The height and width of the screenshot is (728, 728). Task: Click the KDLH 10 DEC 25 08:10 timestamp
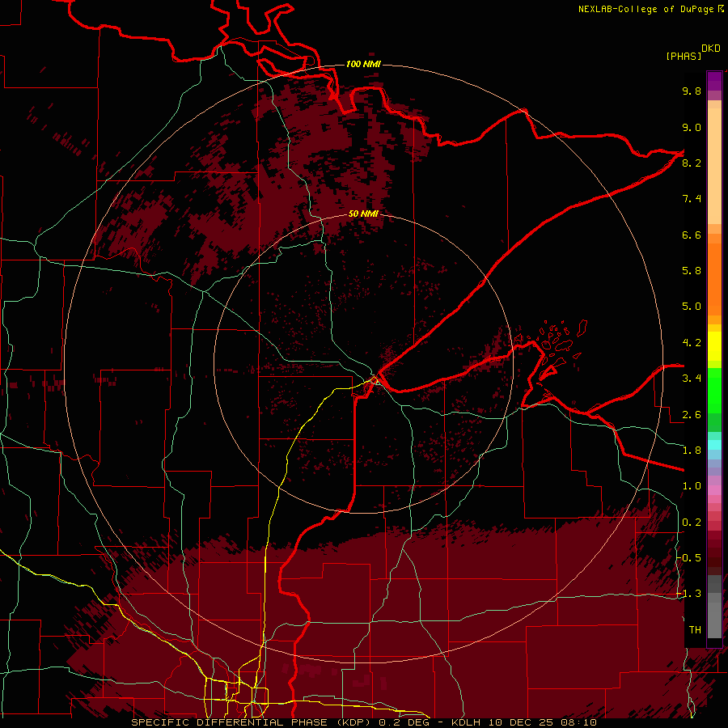(523, 722)
